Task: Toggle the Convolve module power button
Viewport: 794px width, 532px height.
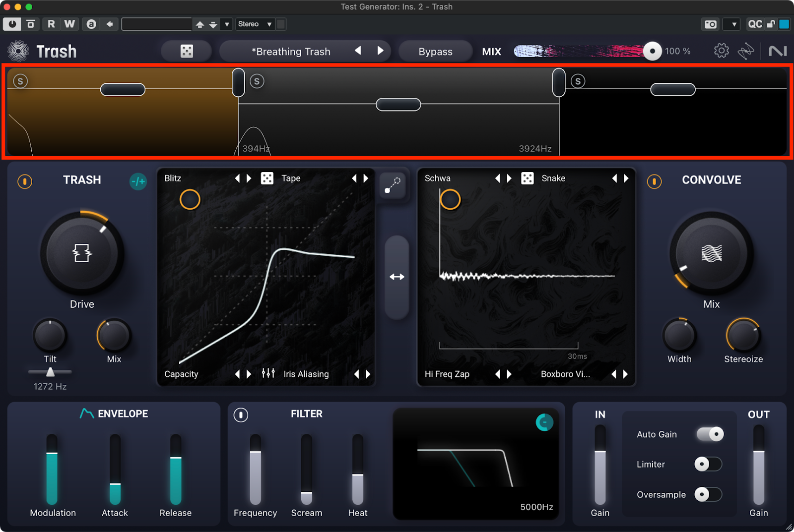Action: [654, 181]
